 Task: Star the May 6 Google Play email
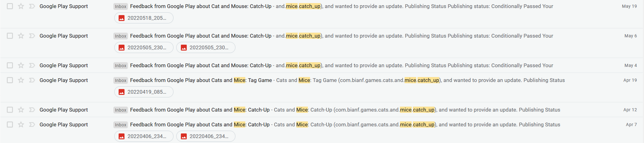[21, 36]
